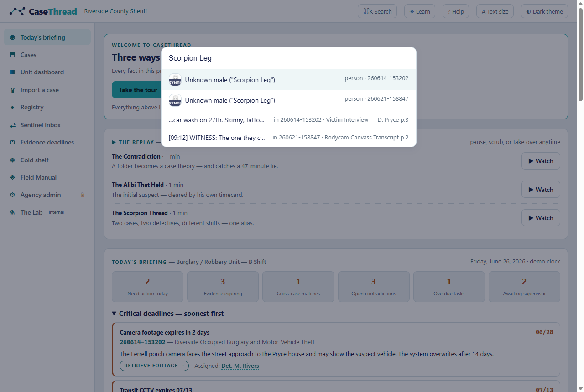Open Evidence deadlines section
Viewport: 584px width, 392px height.
[x=47, y=142]
